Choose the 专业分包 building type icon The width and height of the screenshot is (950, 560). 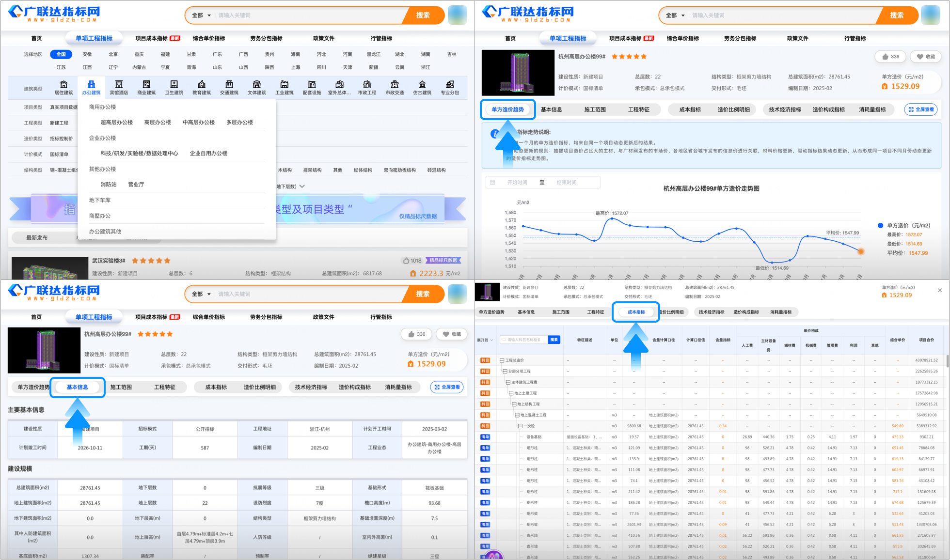pyautogui.click(x=450, y=87)
